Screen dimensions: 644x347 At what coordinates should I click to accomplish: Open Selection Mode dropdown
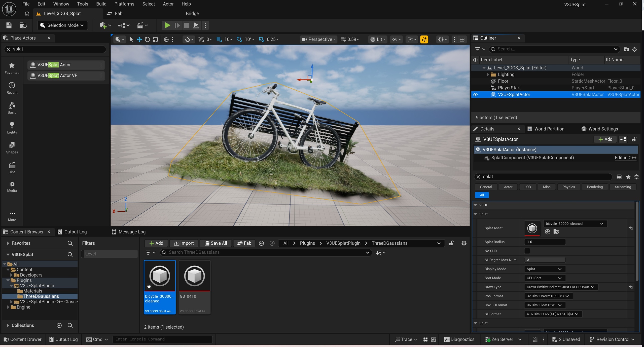pyautogui.click(x=63, y=25)
